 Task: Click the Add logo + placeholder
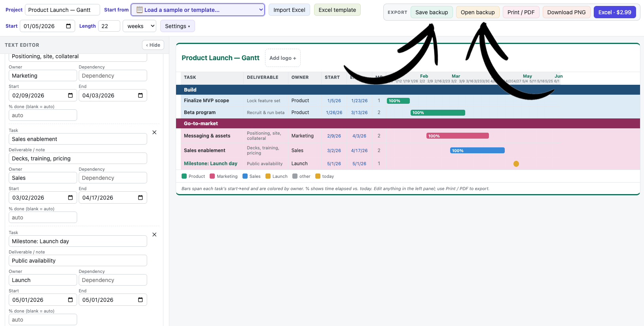(283, 58)
